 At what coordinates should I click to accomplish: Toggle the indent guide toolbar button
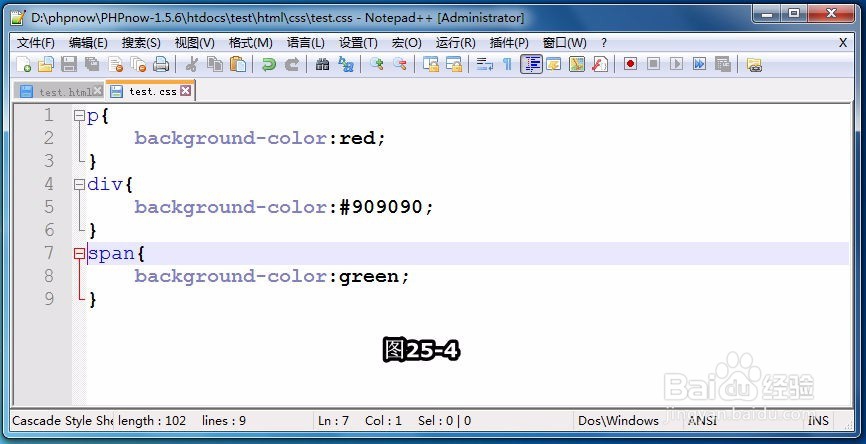(531, 65)
